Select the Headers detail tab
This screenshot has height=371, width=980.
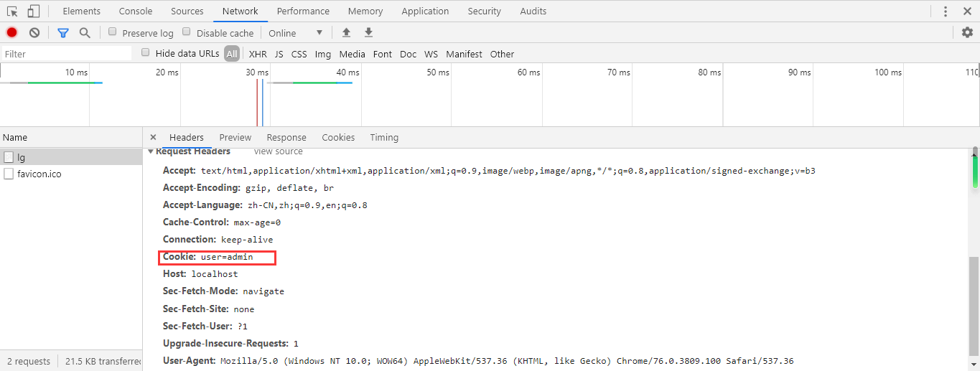(x=187, y=138)
